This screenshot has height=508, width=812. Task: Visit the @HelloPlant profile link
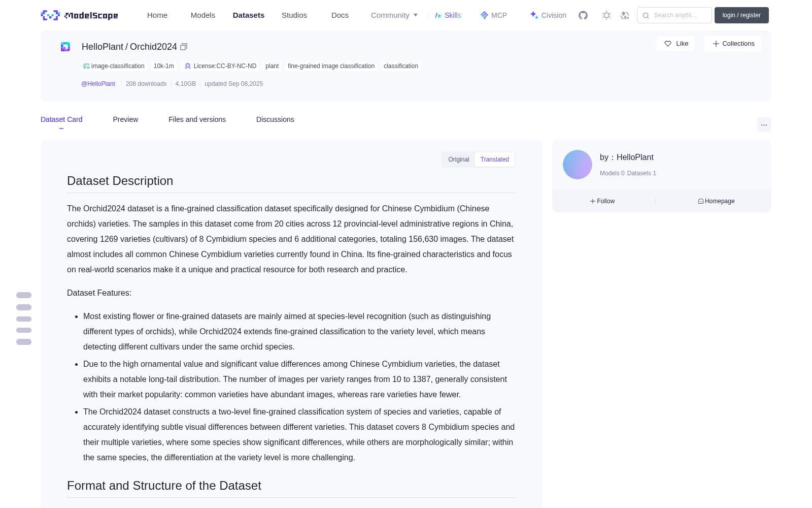(98, 84)
